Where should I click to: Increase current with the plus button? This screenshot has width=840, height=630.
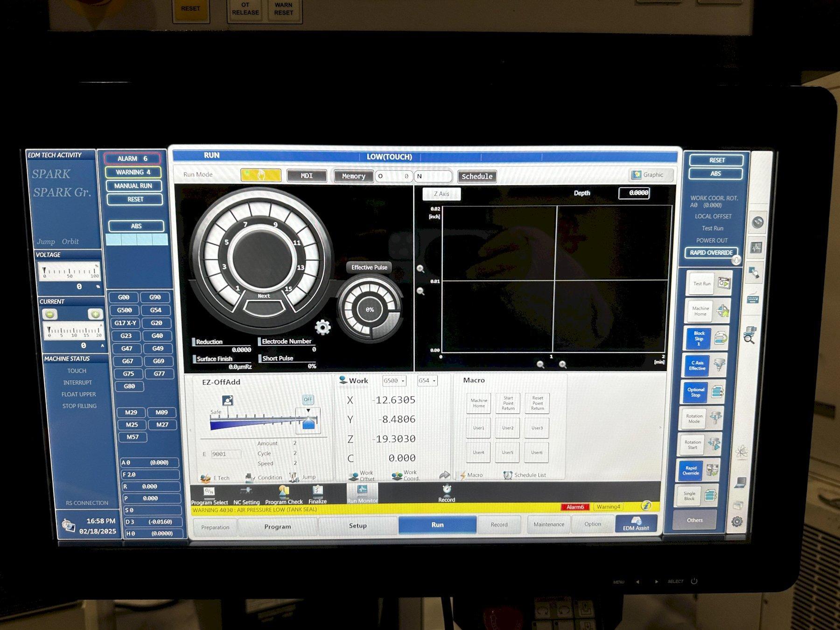(95, 314)
